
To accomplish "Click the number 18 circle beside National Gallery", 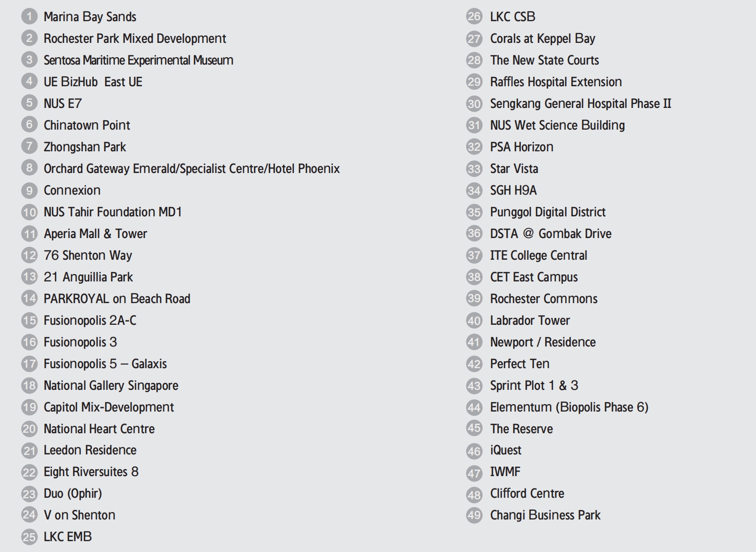I will point(29,385).
